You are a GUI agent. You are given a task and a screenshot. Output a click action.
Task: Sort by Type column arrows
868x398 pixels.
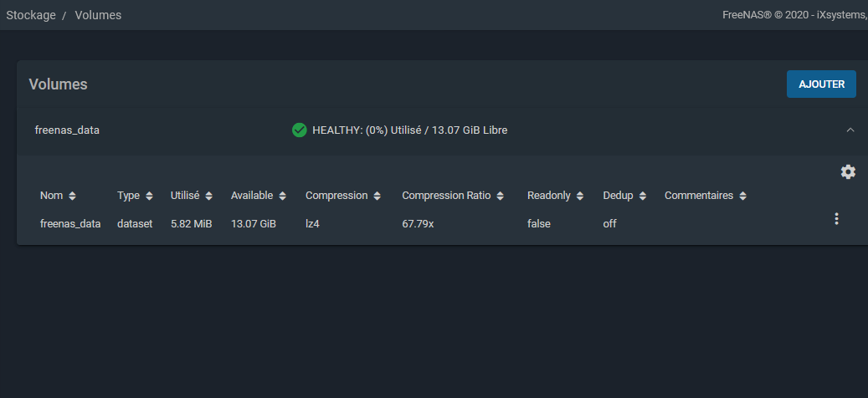149,196
